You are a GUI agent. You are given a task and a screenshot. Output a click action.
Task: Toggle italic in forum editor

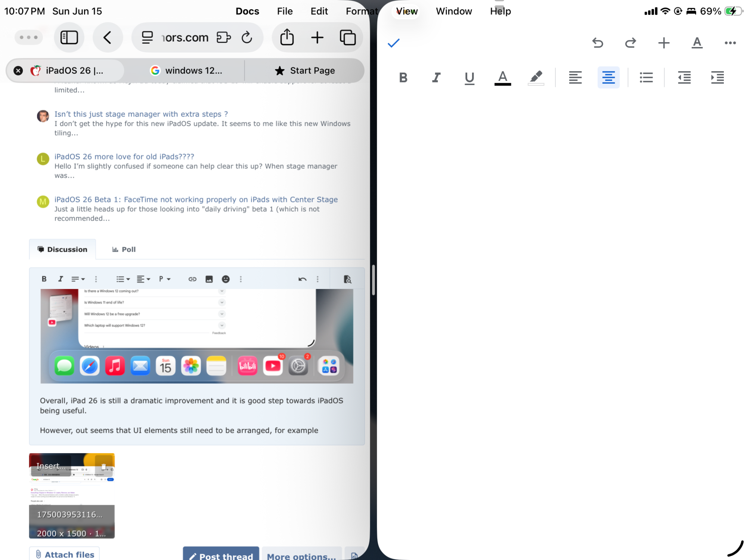pos(61,279)
